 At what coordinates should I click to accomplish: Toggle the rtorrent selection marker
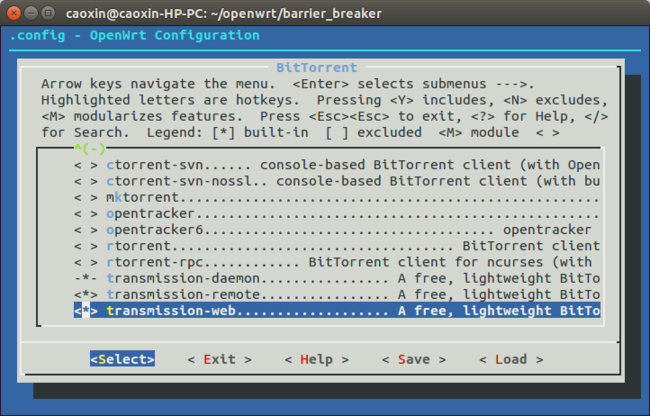(x=86, y=246)
